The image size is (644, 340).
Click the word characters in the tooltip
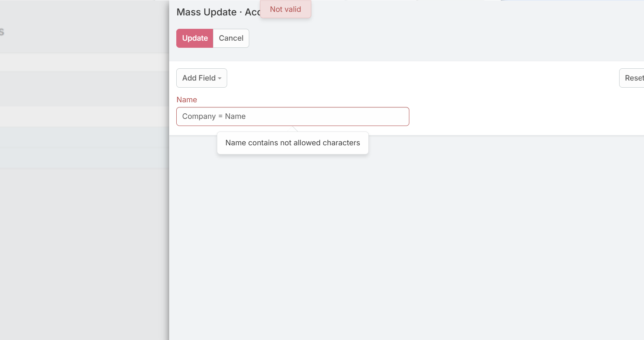coord(341,143)
